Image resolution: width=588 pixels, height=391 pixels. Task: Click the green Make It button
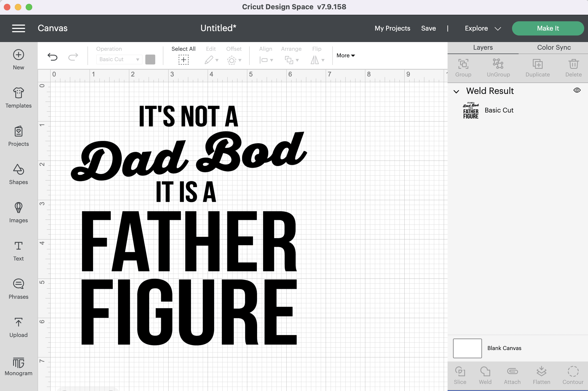coord(548,28)
